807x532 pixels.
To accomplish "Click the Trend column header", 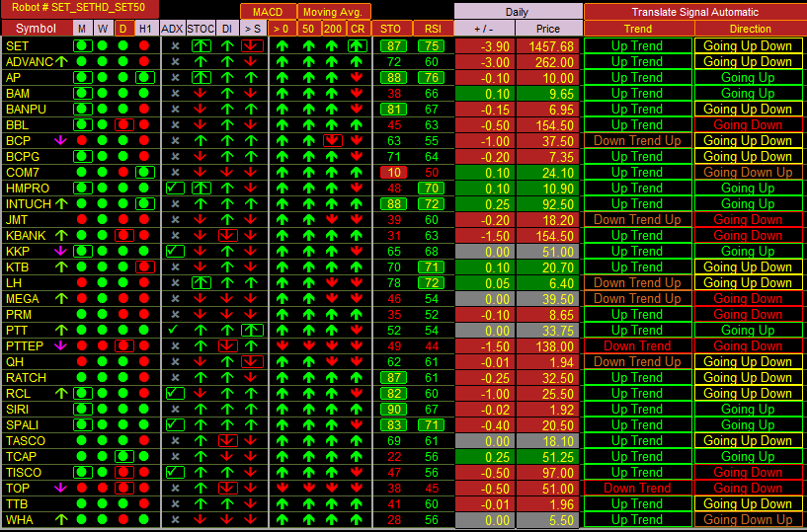I will 638,29.
